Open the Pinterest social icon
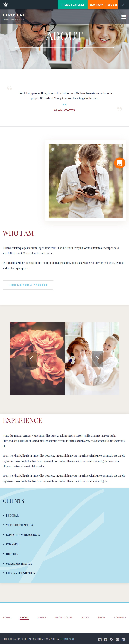The image size is (129, 644). coord(106,639)
